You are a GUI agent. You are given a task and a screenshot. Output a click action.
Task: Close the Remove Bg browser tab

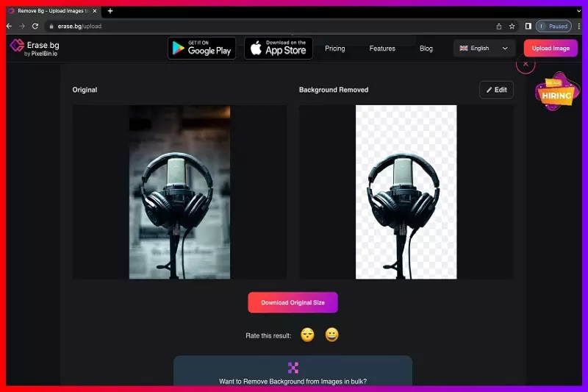pos(95,11)
